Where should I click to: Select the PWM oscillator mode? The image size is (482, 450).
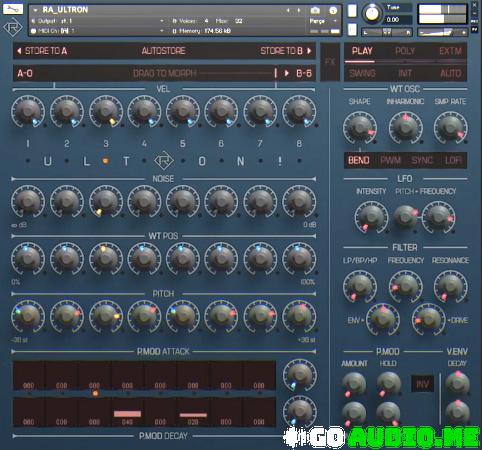[x=390, y=160]
